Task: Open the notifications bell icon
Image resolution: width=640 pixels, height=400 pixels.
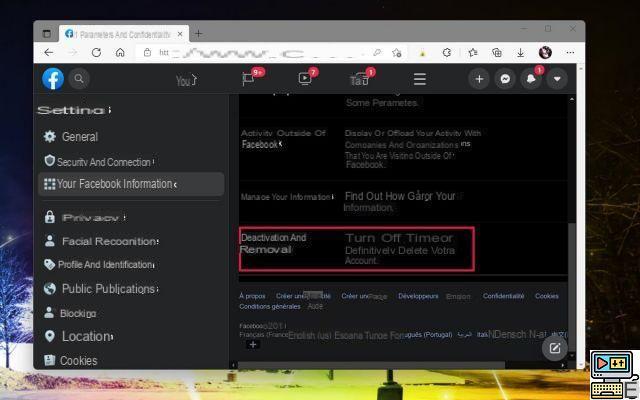Action: click(531, 79)
